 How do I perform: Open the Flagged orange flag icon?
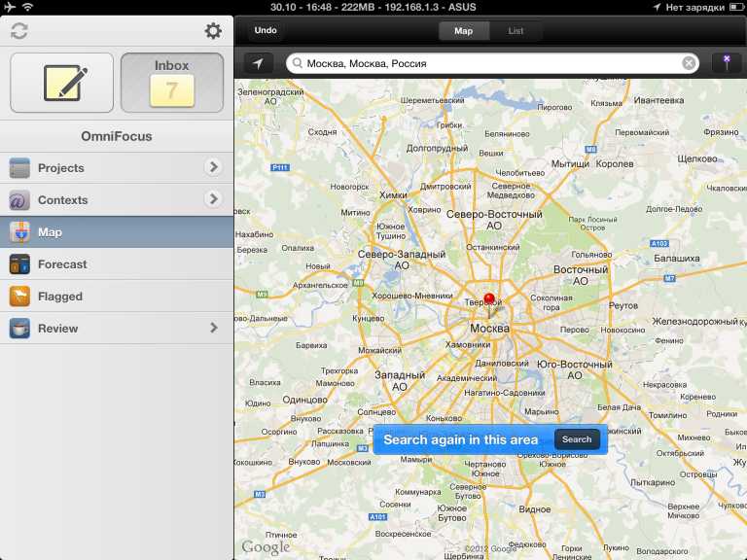(x=19, y=297)
